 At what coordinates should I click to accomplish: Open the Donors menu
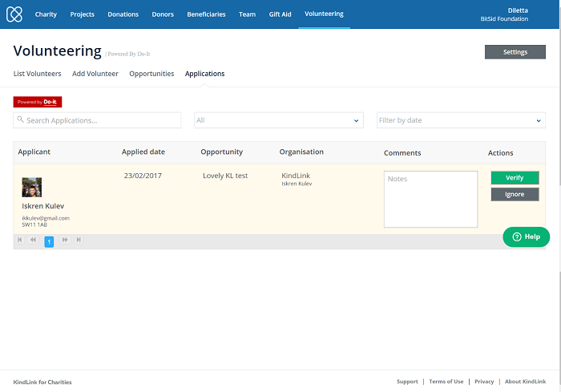coord(163,14)
